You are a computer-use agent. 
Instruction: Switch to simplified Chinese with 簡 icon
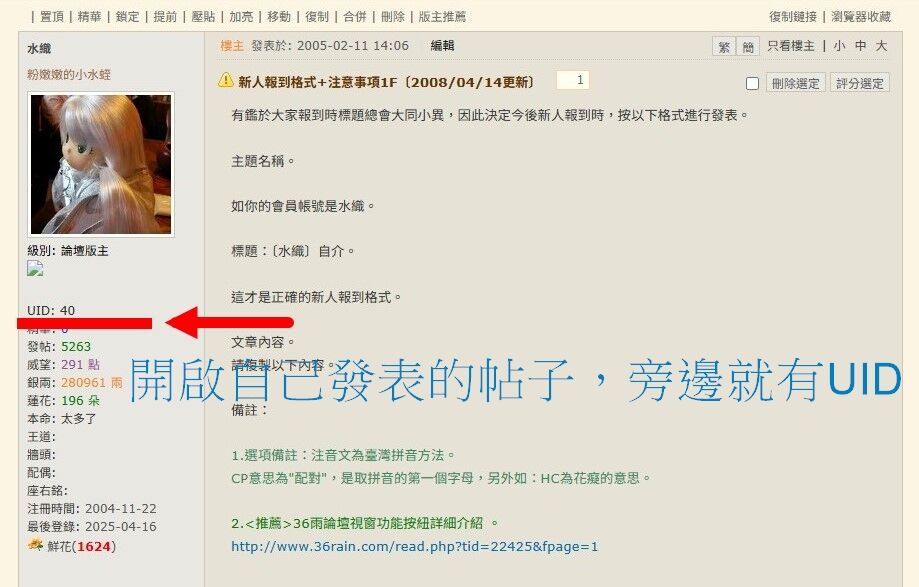(x=748, y=46)
